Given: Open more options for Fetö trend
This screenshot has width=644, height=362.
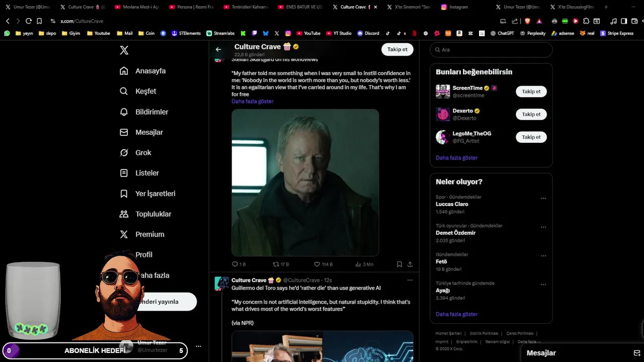Looking at the screenshot, I should point(543,256).
